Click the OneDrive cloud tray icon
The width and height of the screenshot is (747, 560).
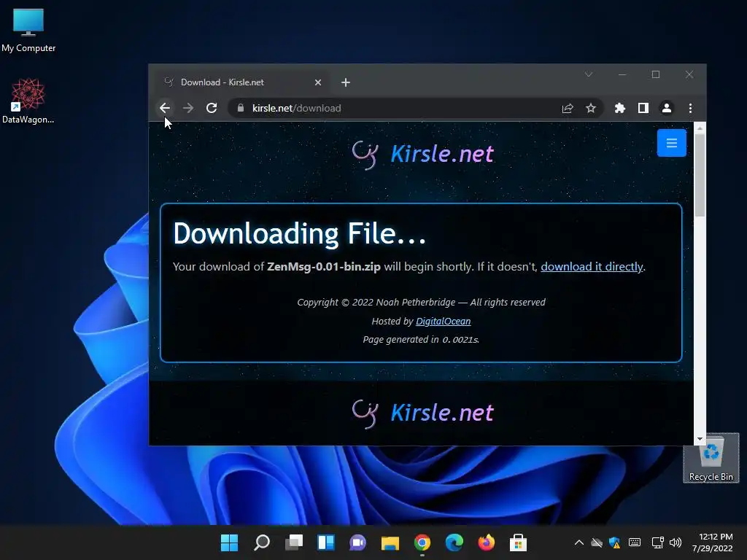tap(597, 542)
